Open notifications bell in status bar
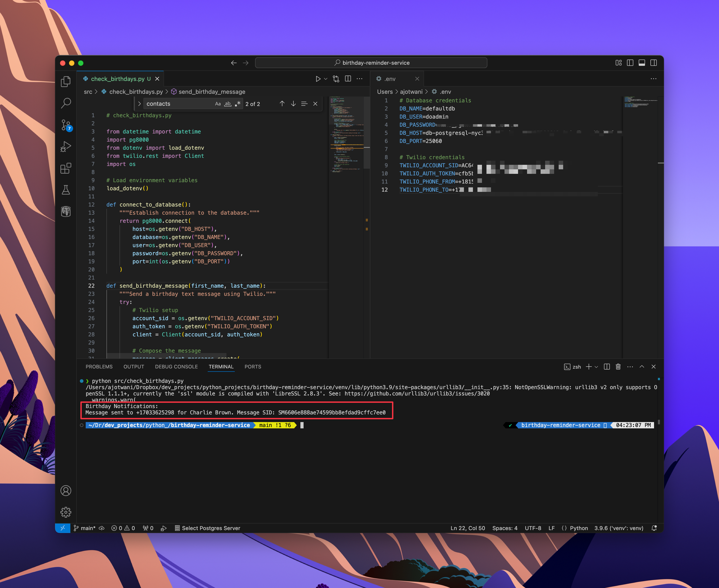 (654, 528)
